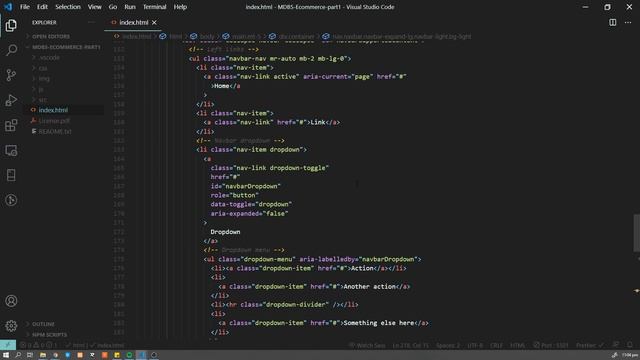Click the Spaces: 2 indentation setting
640x360 pixels.
448,345
